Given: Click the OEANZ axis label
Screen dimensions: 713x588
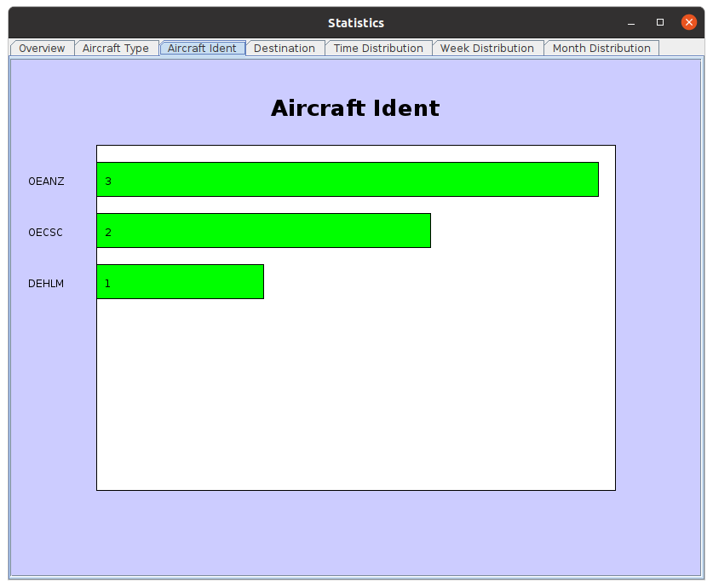Looking at the screenshot, I should (46, 182).
